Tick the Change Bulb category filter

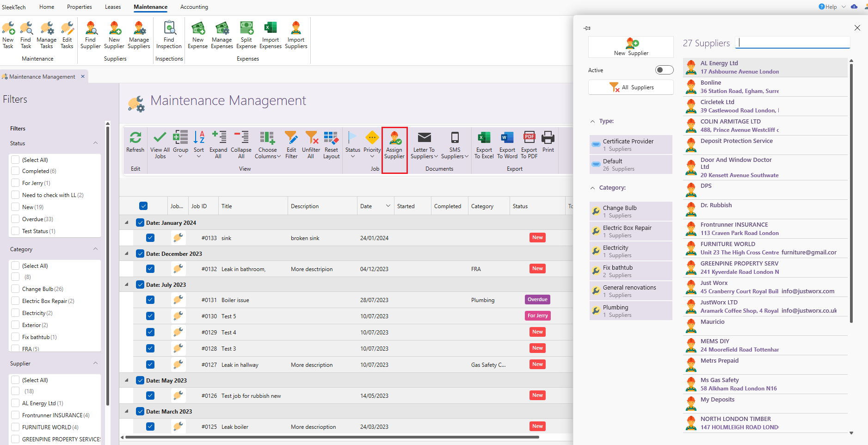[x=16, y=289]
